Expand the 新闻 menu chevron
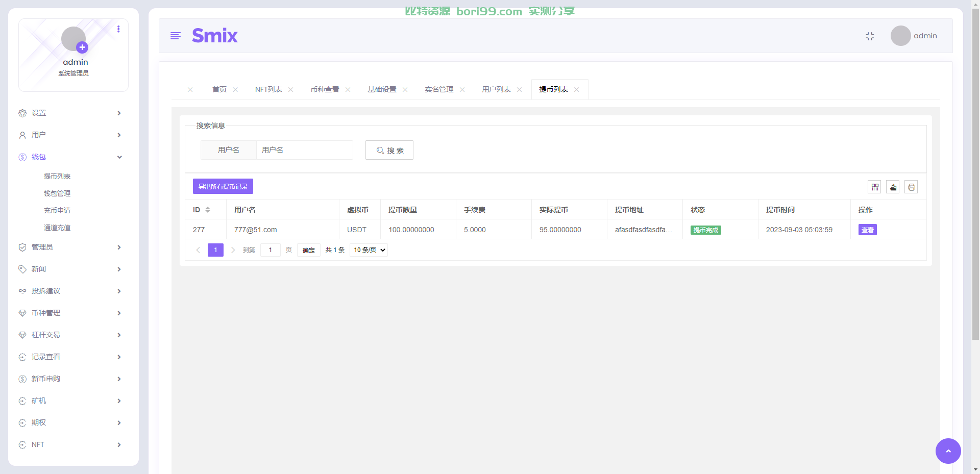The image size is (980, 474). pyautogui.click(x=119, y=269)
